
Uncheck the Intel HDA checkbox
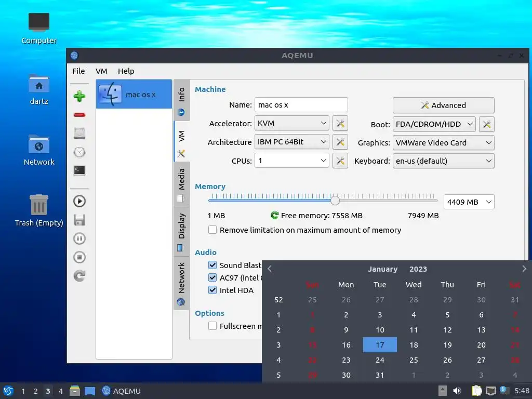click(212, 290)
